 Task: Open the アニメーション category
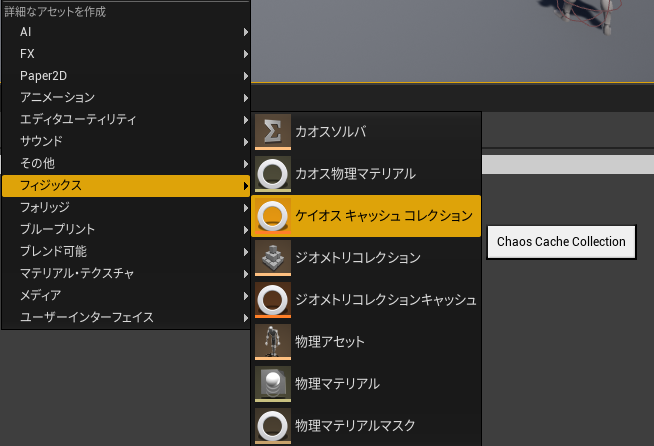tap(126, 98)
